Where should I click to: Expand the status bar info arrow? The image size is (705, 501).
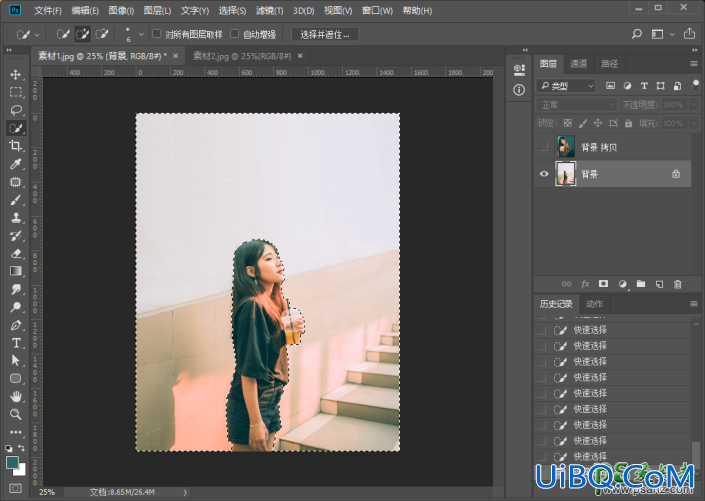(185, 492)
